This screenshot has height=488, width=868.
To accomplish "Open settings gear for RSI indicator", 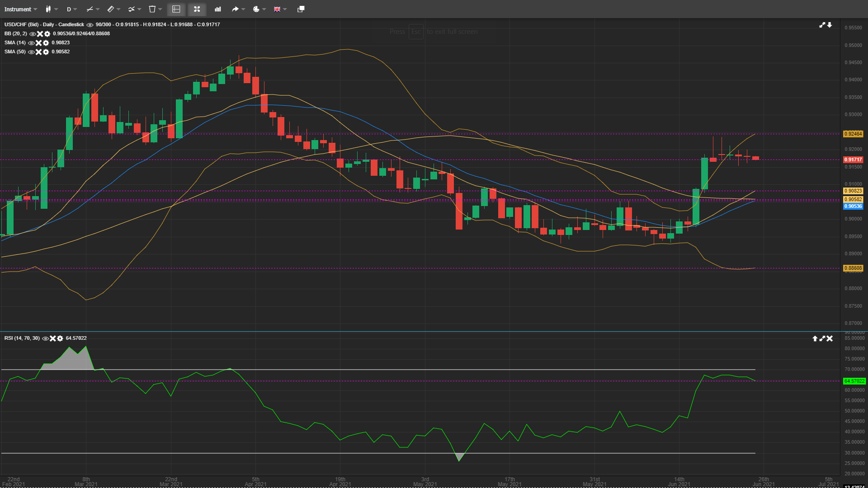I will [60, 338].
